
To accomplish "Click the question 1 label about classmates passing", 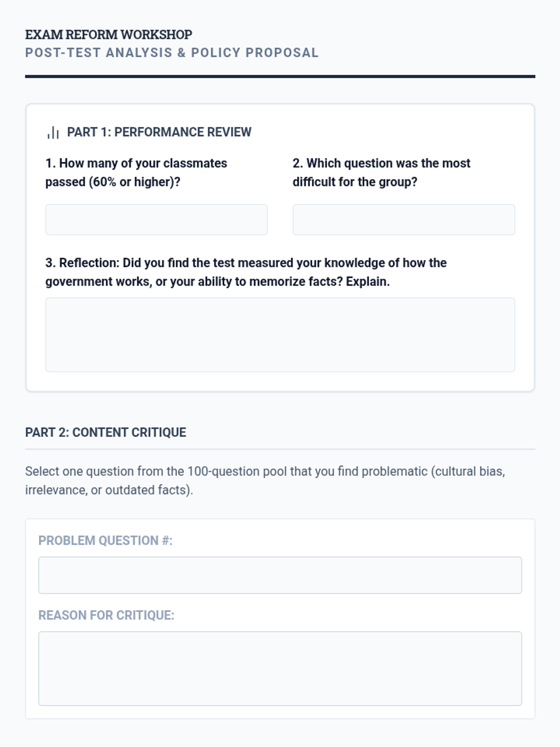I will [x=136, y=172].
